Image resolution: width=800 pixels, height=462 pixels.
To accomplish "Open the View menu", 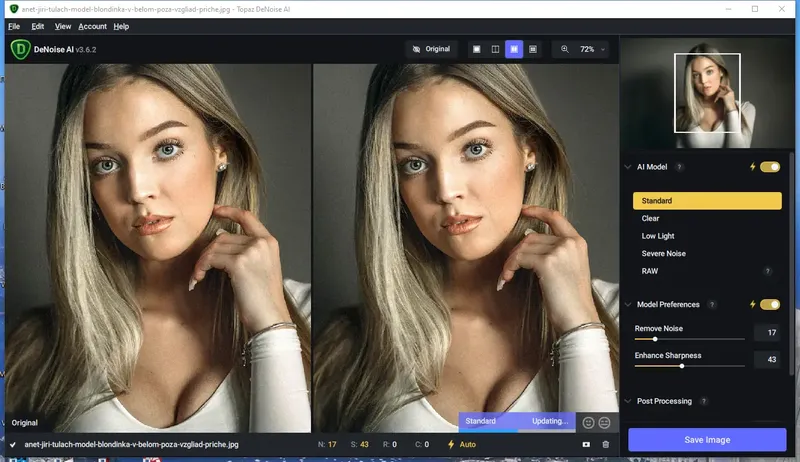I will tap(63, 27).
